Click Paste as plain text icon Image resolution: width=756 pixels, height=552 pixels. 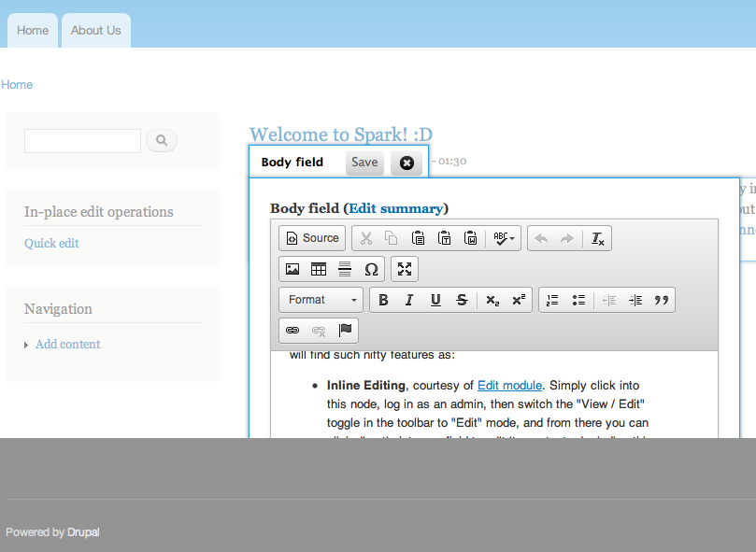(444, 238)
